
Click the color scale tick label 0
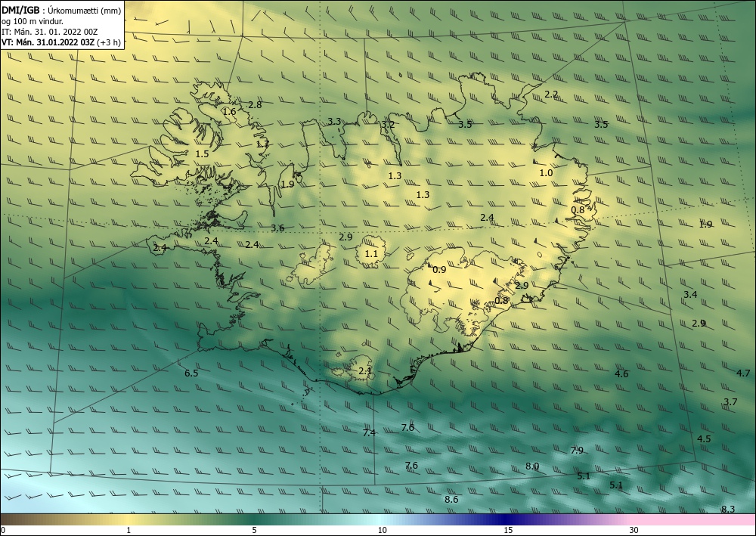3,530
